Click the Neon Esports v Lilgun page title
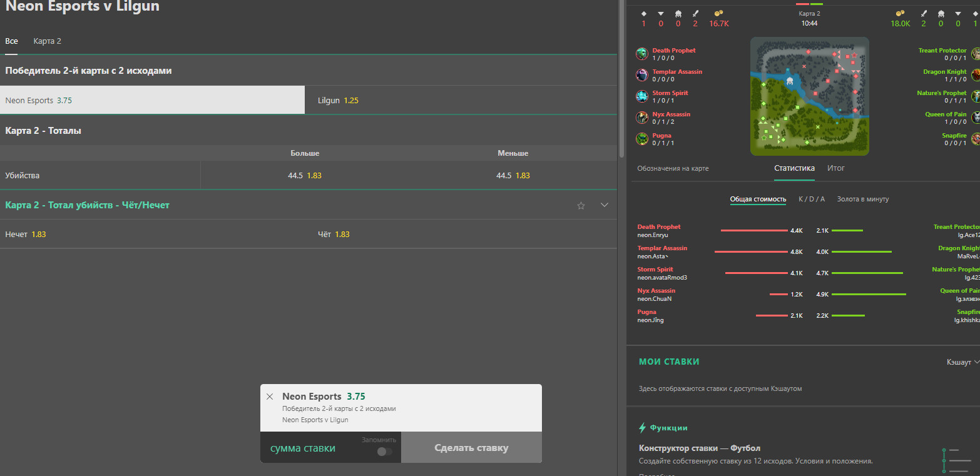The height and width of the screenshot is (476, 980). pyautogui.click(x=83, y=7)
